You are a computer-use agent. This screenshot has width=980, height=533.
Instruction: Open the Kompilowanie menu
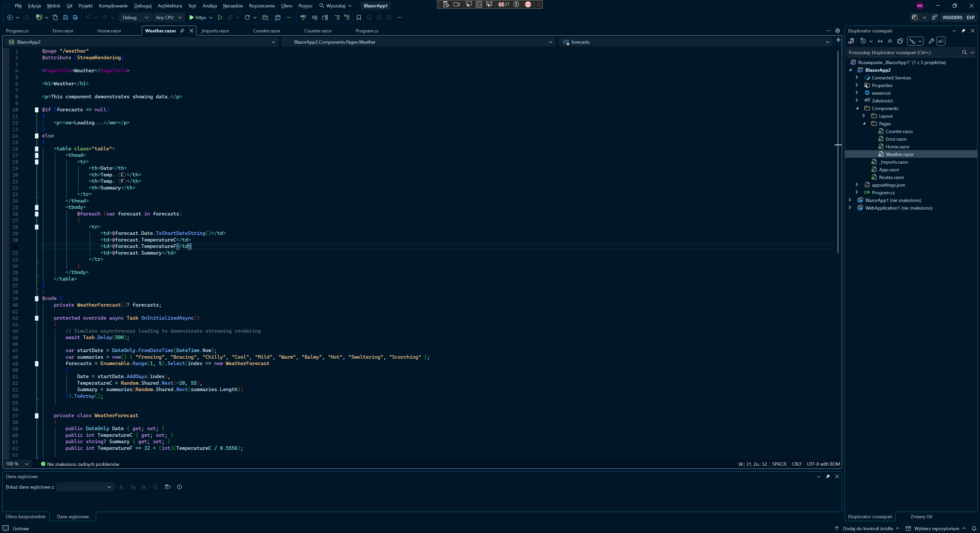point(113,6)
